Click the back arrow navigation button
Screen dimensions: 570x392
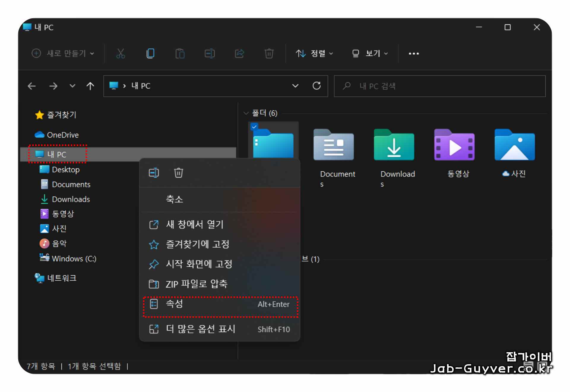pyautogui.click(x=32, y=86)
